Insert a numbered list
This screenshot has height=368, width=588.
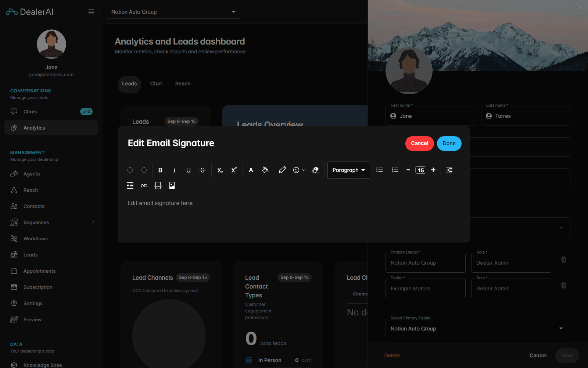click(395, 170)
